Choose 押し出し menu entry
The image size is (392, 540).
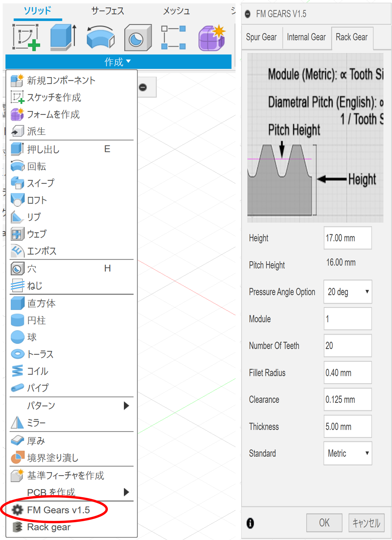[72, 149]
